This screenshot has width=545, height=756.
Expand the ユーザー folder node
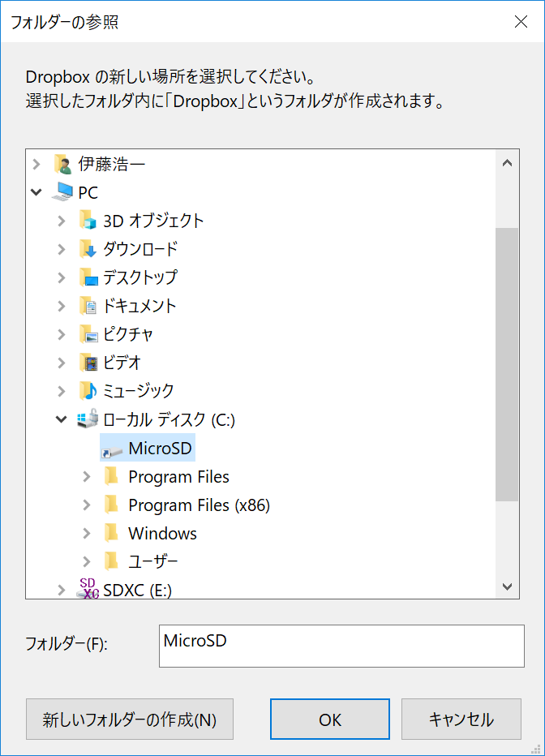tap(86, 561)
